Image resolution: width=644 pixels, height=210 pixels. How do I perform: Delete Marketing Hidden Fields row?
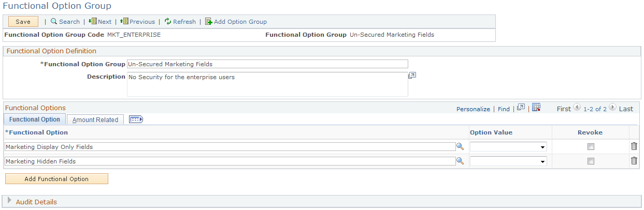(x=634, y=161)
